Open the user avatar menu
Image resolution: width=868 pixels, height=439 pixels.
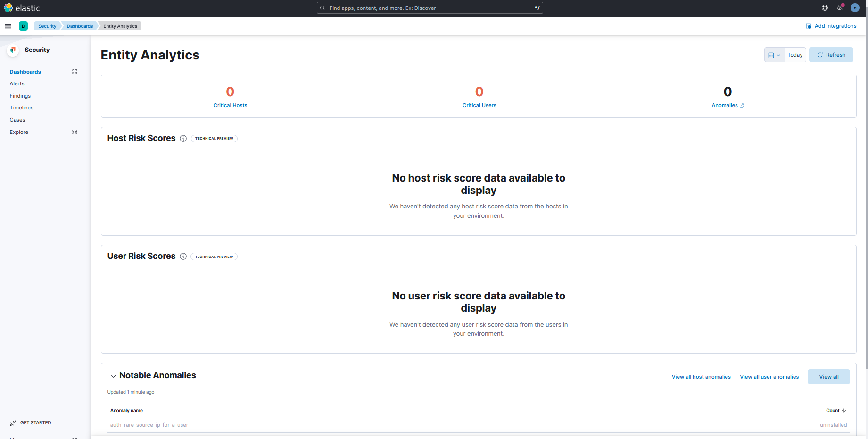point(855,8)
